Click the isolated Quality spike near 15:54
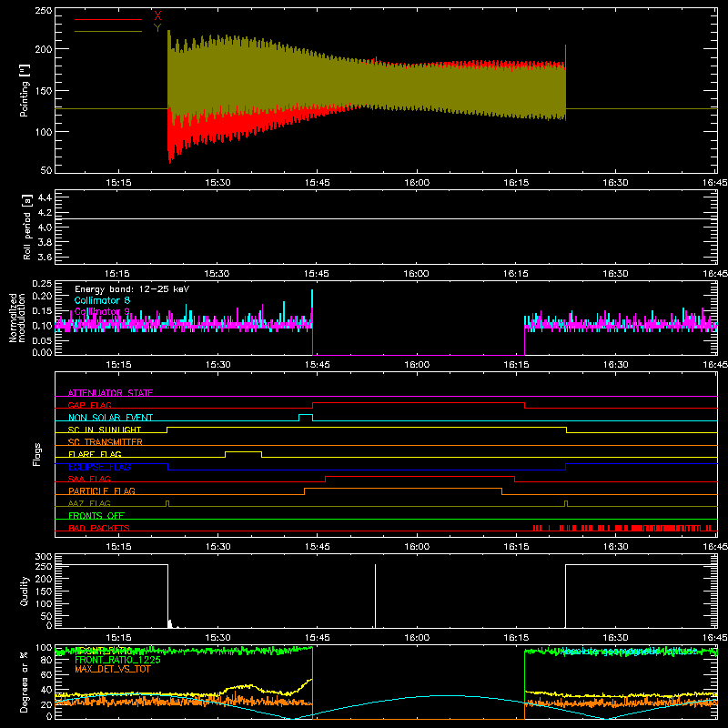Image resolution: width=728 pixels, height=728 pixels. (x=375, y=596)
